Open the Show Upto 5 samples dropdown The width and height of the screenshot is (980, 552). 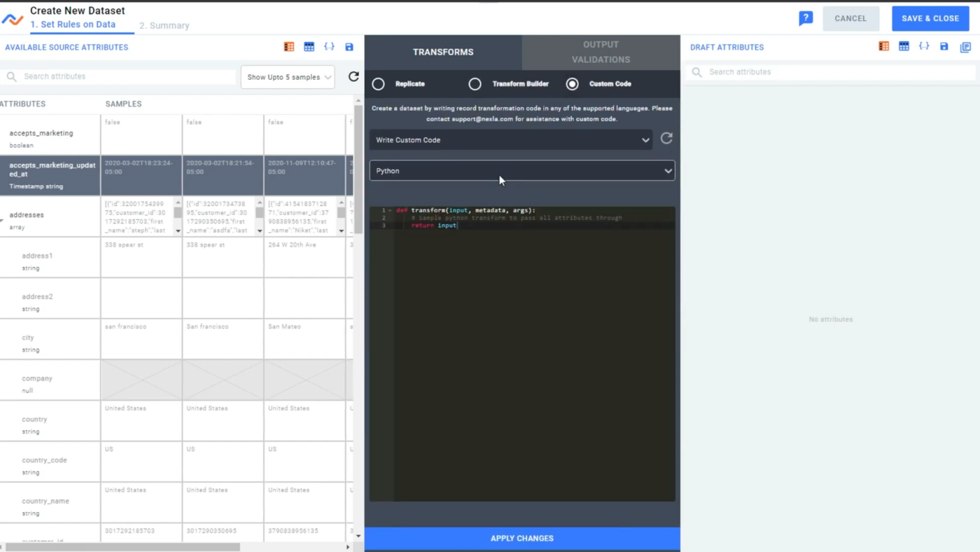point(287,76)
